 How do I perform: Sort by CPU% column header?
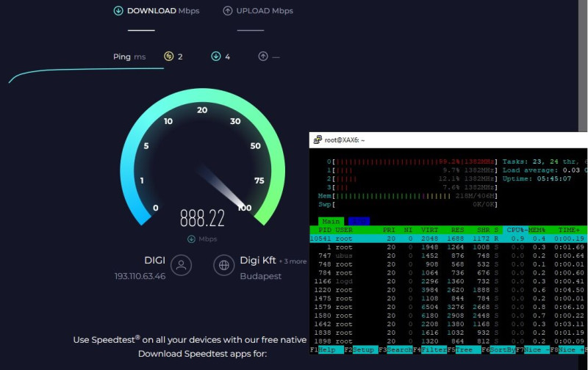pyautogui.click(x=516, y=230)
